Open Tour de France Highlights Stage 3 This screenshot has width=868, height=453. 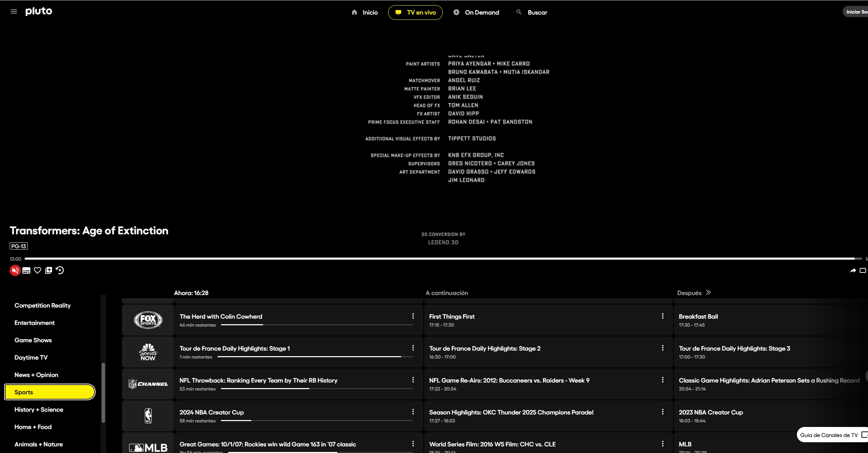point(771,352)
